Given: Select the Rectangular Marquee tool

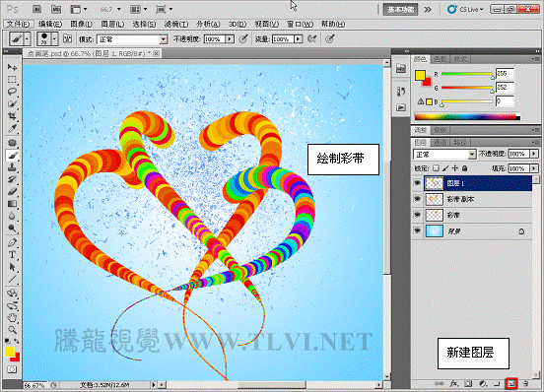Looking at the screenshot, I should [x=12, y=80].
